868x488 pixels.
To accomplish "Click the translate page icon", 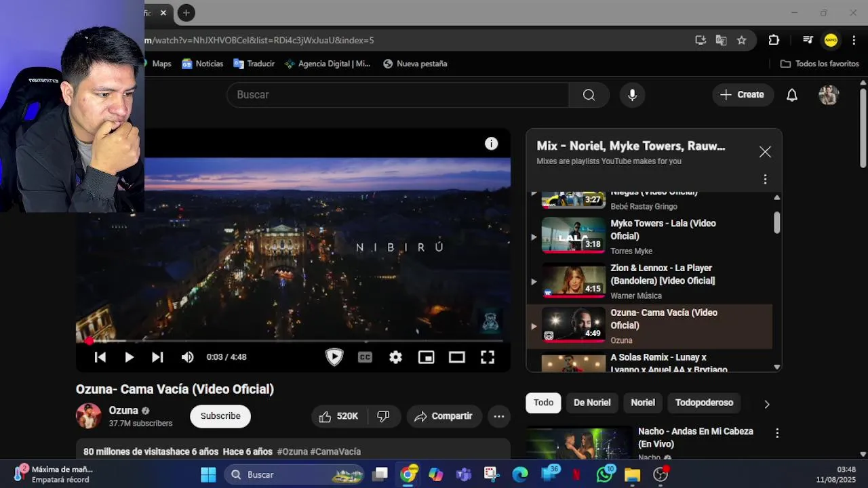I will click(x=721, y=40).
